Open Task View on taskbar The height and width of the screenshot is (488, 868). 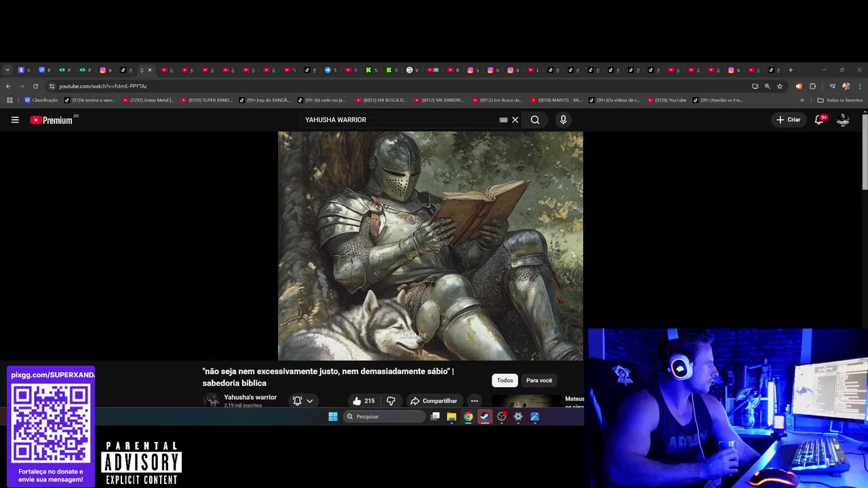(435, 417)
